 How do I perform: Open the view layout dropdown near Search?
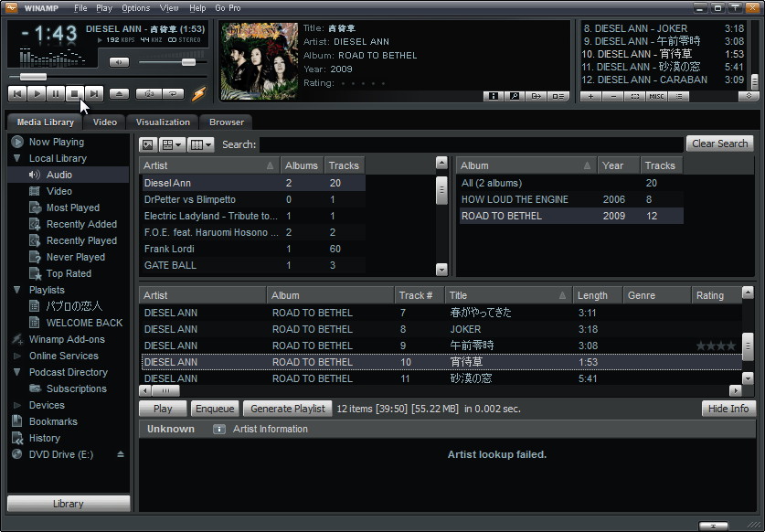point(172,144)
